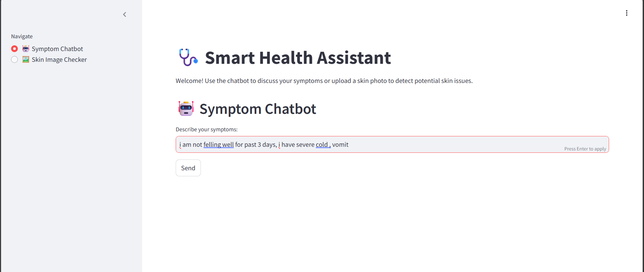Select the Symptom Chatbot radio button
This screenshot has width=644, height=272.
click(x=14, y=49)
